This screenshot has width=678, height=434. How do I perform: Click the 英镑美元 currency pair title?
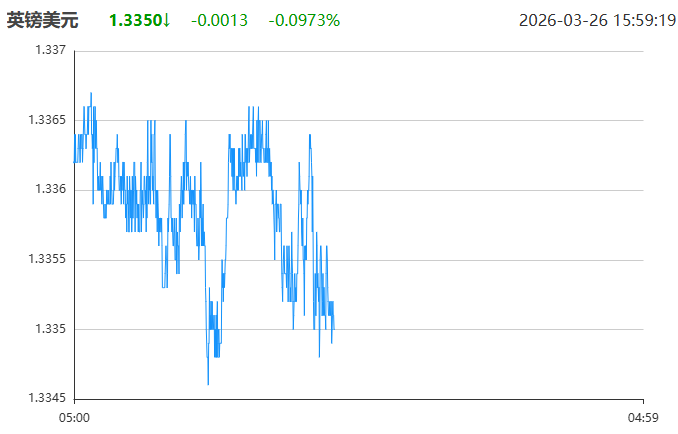tap(42, 20)
